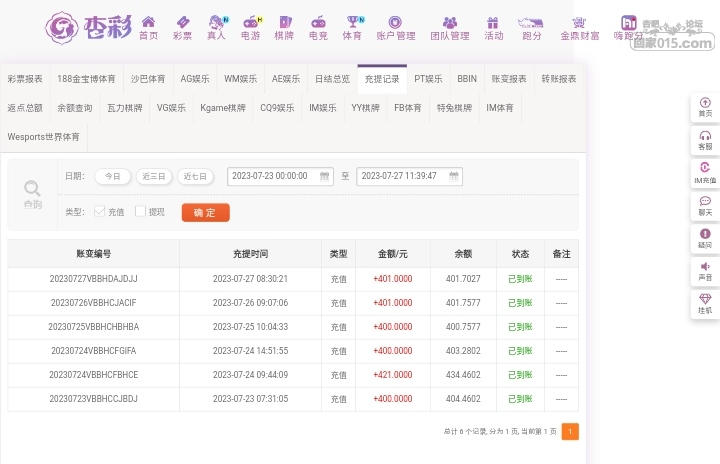The width and height of the screenshot is (720, 464).
Task: Open the 电游 games icon
Action: [251, 22]
